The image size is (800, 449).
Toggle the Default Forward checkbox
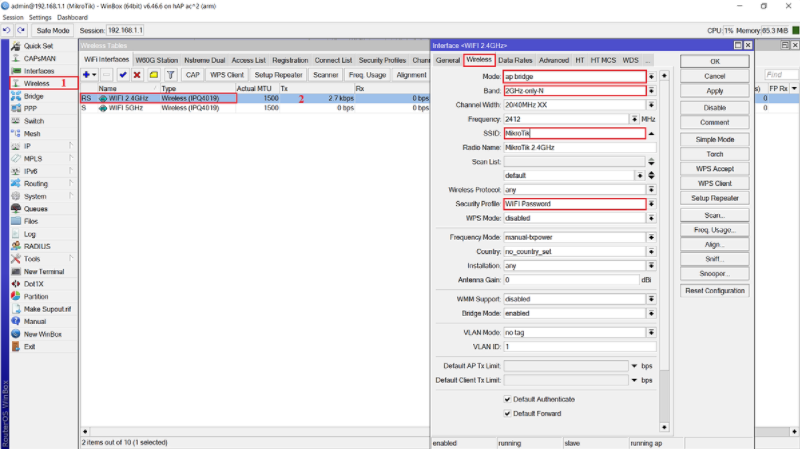click(x=508, y=412)
